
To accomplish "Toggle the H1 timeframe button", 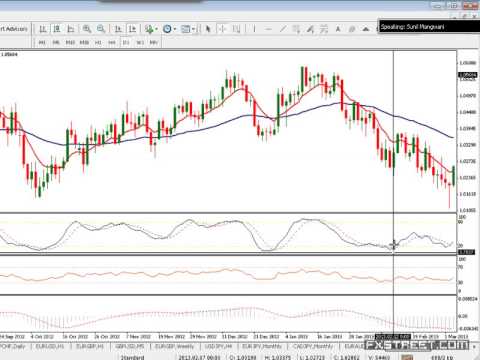I will [98, 43].
